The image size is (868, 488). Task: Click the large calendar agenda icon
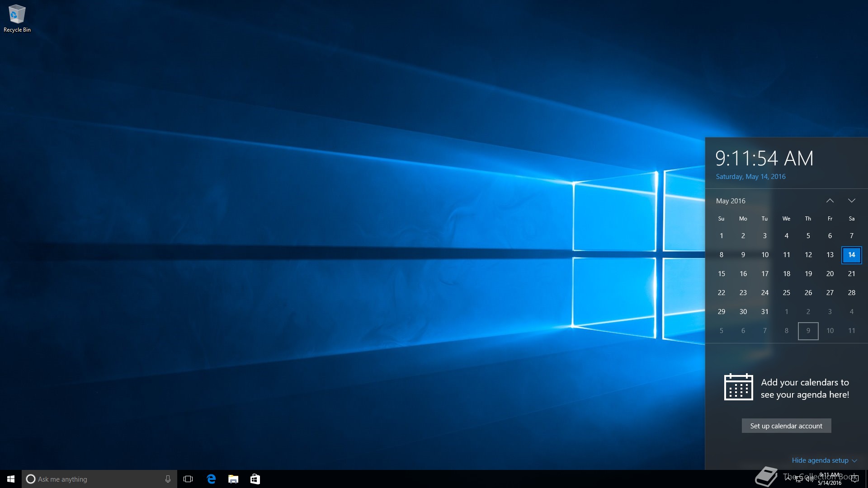point(738,387)
